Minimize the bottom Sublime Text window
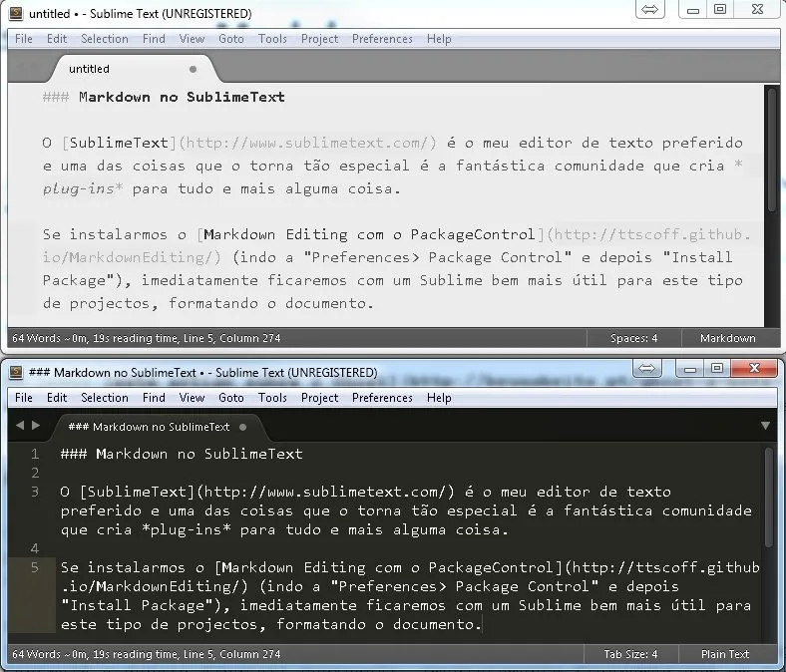786x672 pixels. pyautogui.click(x=690, y=368)
